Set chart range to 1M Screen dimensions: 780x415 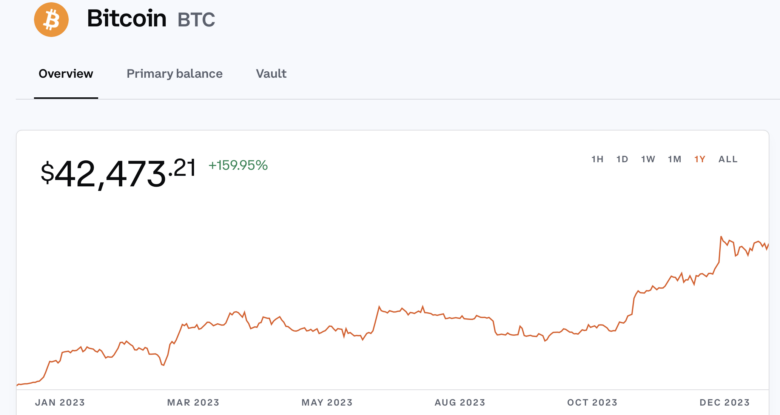pos(674,159)
